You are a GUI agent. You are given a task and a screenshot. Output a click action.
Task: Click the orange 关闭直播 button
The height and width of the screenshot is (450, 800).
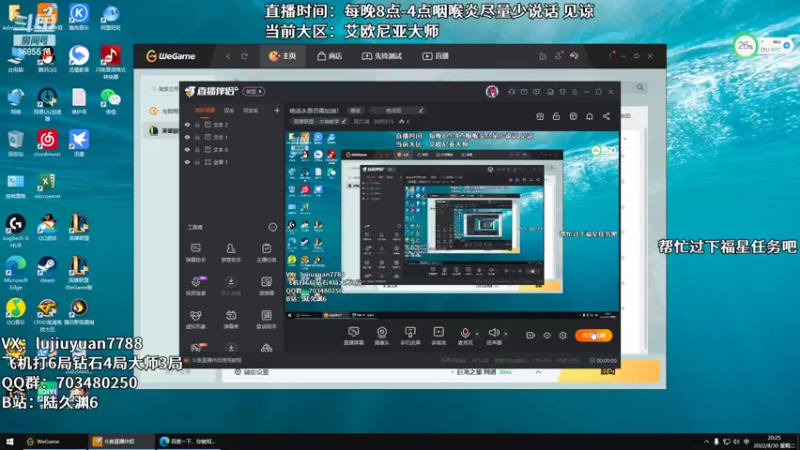(x=593, y=335)
